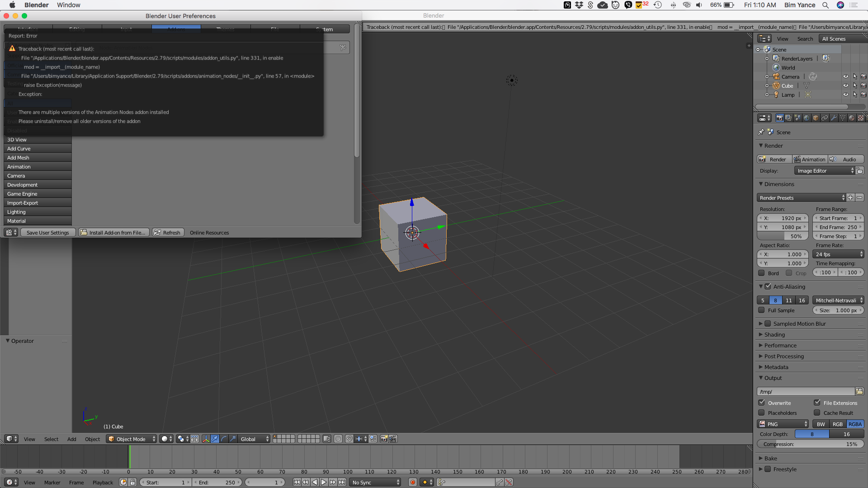Hide the Camera object in the outliner
The height and width of the screenshot is (488, 868).
[846, 76]
